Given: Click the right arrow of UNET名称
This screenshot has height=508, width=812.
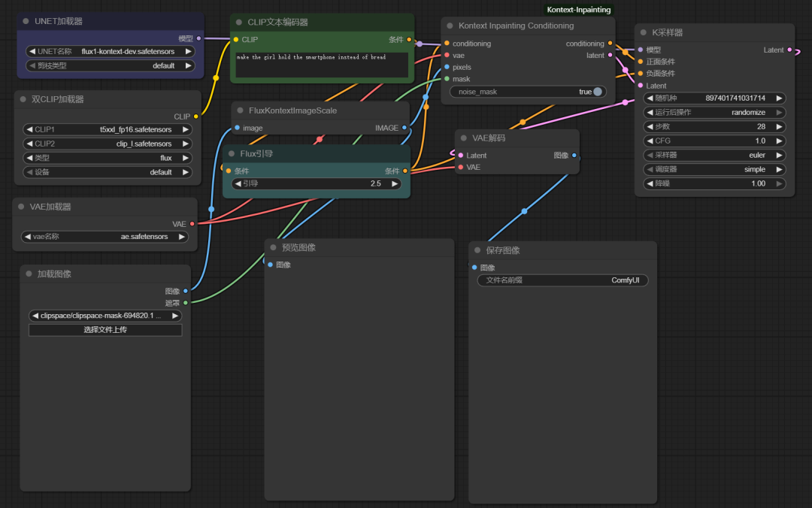Looking at the screenshot, I should (189, 51).
